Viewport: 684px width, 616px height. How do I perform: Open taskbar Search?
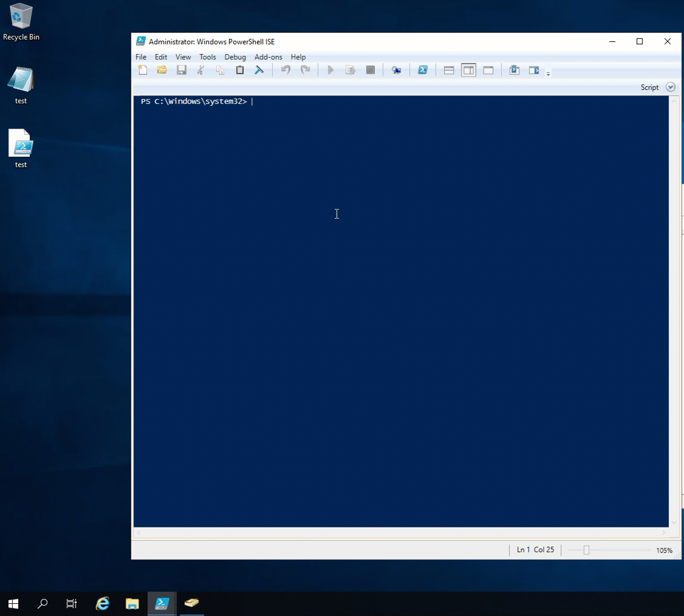coord(43,604)
